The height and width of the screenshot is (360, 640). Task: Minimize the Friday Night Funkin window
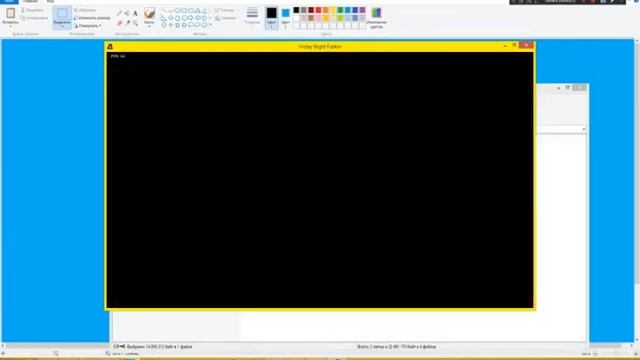[x=505, y=46]
